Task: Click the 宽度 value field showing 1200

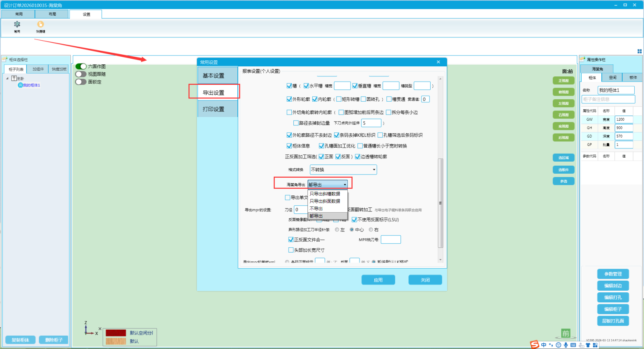Action: click(x=623, y=119)
